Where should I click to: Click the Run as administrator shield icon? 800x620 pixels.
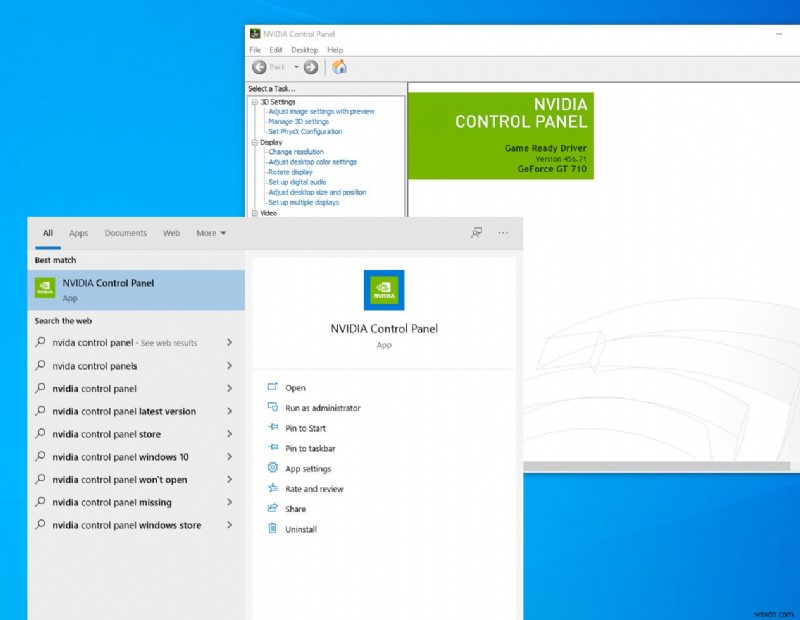270,407
